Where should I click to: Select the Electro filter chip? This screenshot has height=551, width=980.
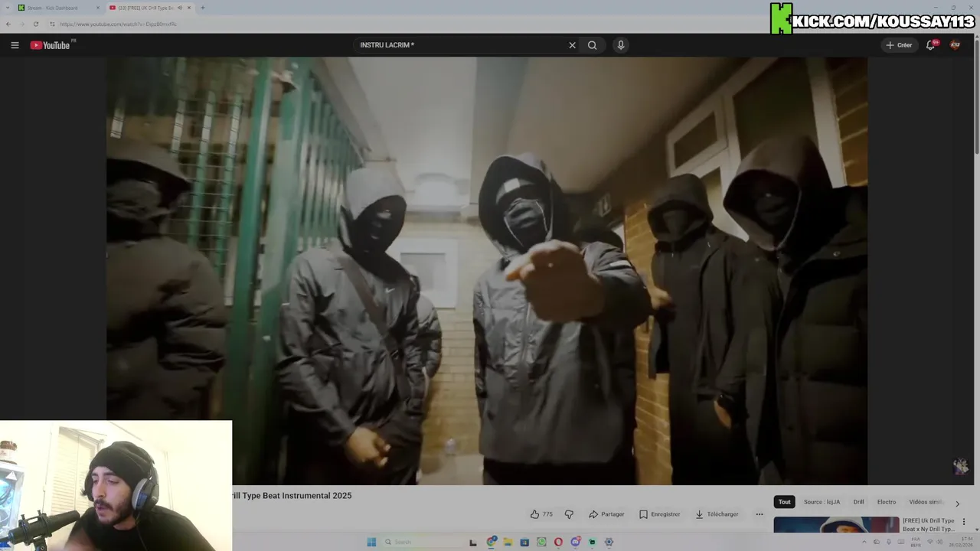(x=887, y=502)
